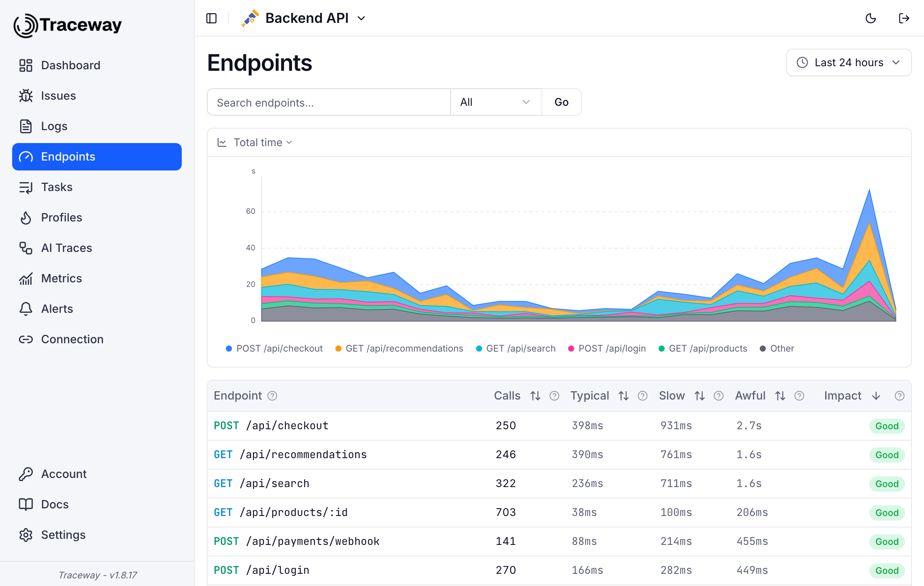Screen dimensions: 924x586
Task: Open the POST /api/login endpoint row
Action: (x=559, y=570)
